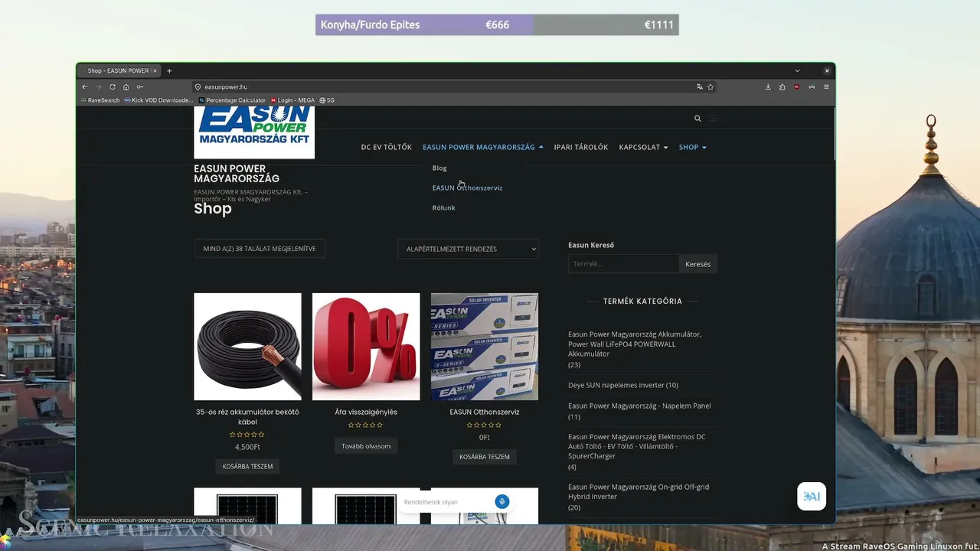Click the Keresés search button
The width and height of the screenshot is (980, 551).
pos(697,264)
